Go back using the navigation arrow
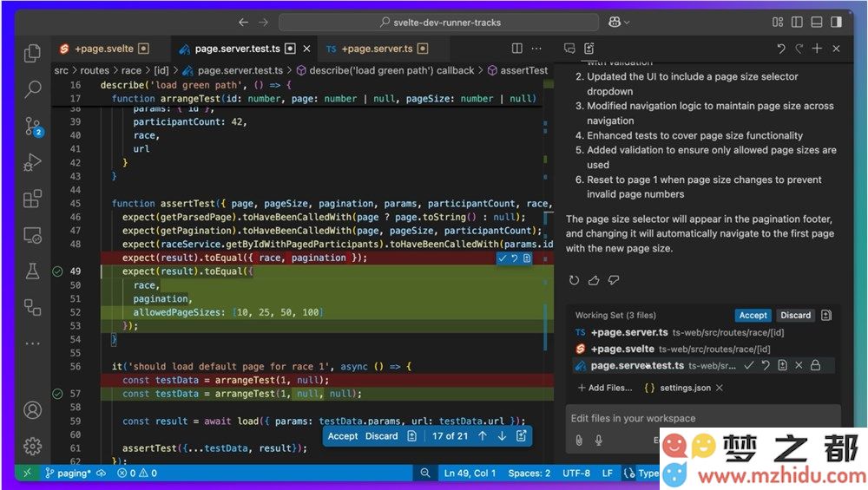Image resolution: width=868 pixels, height=490 pixels. point(244,23)
